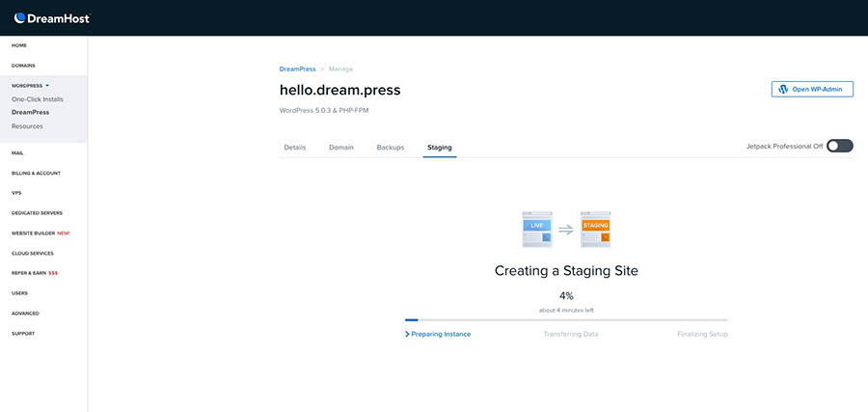868x412 pixels.
Task: Click the DreamHost logo in header
Action: point(52,18)
